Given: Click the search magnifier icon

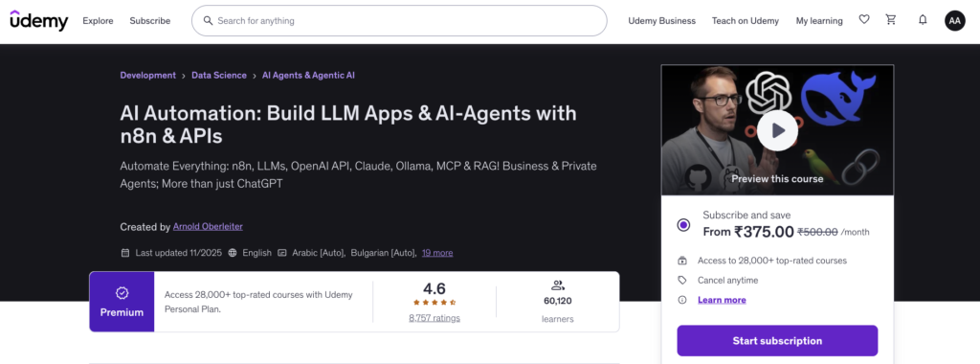Looking at the screenshot, I should 208,21.
